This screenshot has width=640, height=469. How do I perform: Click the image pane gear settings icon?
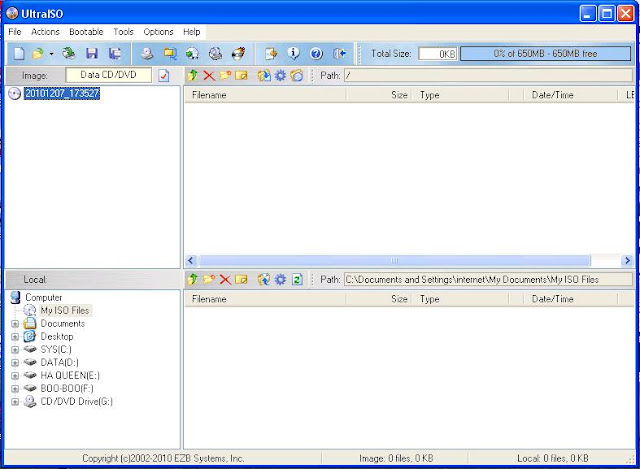pos(280,75)
